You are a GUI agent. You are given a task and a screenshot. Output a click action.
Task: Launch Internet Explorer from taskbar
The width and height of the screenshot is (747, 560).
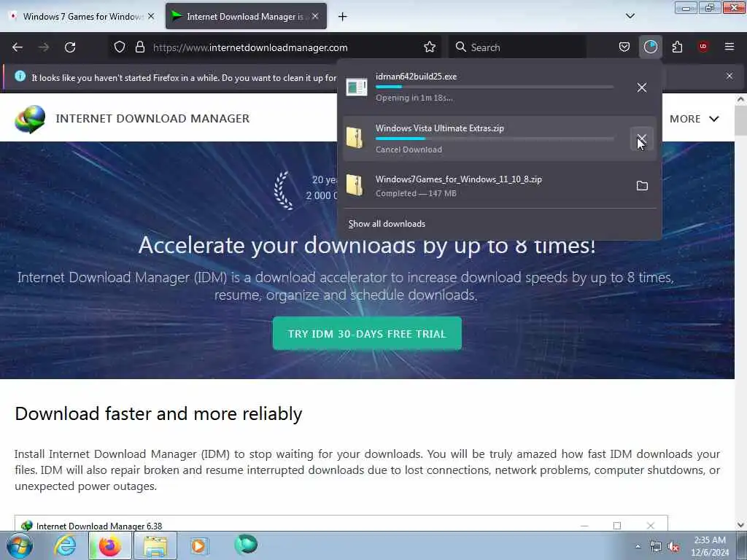coord(65,545)
